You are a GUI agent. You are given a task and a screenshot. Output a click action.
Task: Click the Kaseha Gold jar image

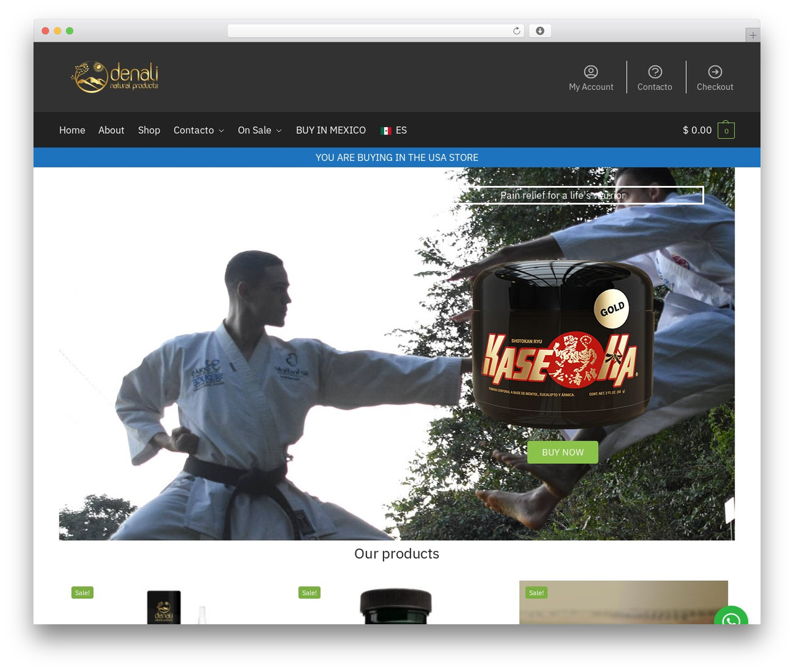click(561, 344)
